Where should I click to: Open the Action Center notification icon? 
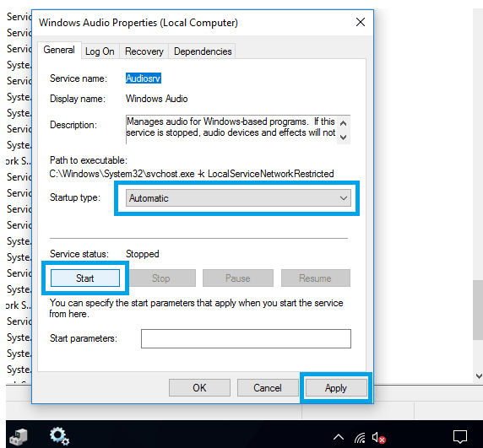point(460,437)
